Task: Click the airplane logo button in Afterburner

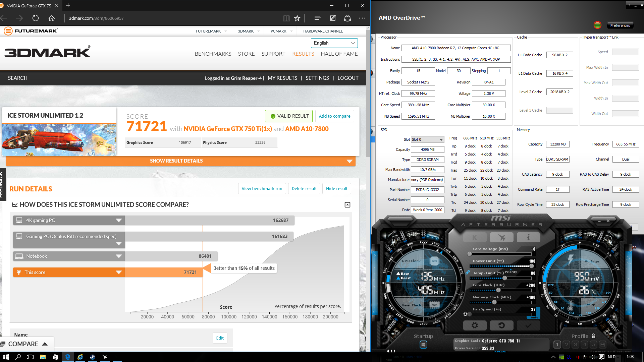Action: pos(502,237)
